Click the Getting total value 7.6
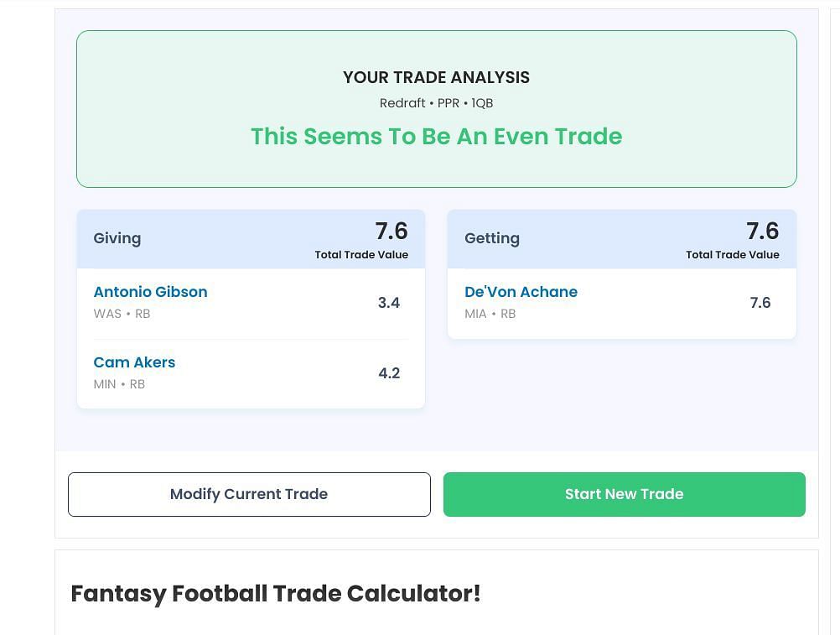This screenshot has height=635, width=840. click(762, 232)
